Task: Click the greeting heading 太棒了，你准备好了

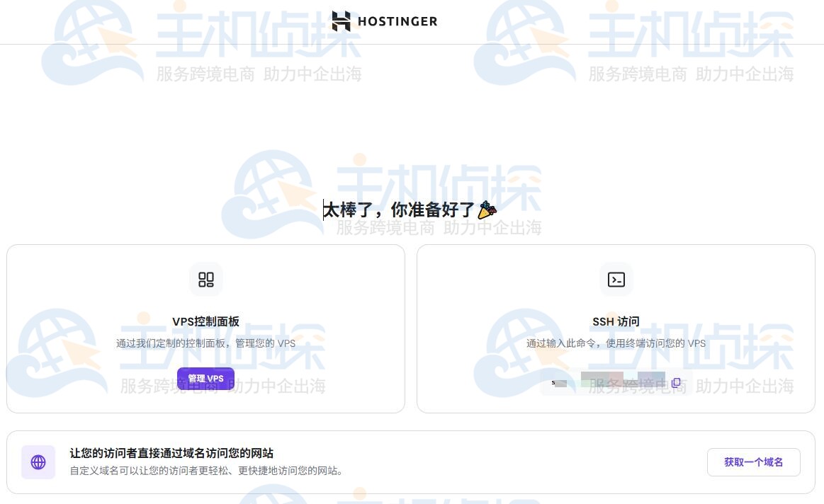Action: pos(400,210)
